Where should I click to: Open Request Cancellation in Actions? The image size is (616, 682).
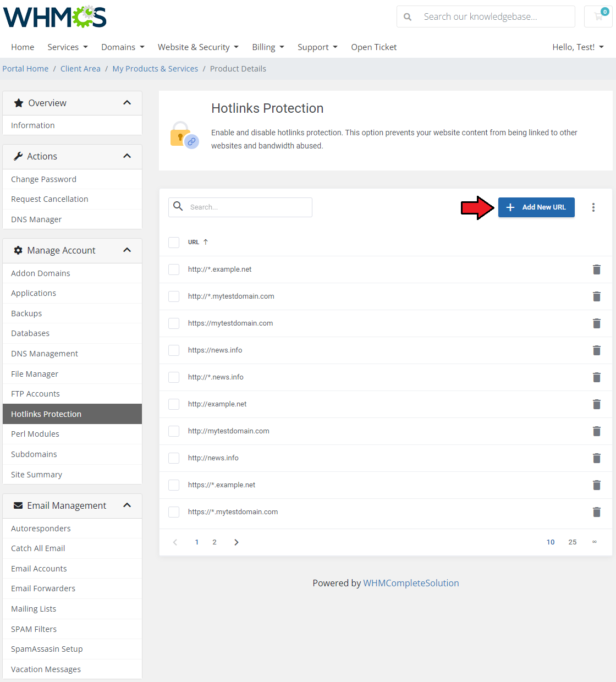(72, 199)
